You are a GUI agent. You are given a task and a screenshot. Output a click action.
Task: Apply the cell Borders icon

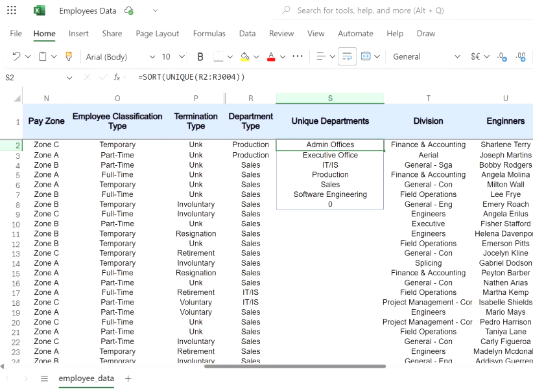[219, 56]
